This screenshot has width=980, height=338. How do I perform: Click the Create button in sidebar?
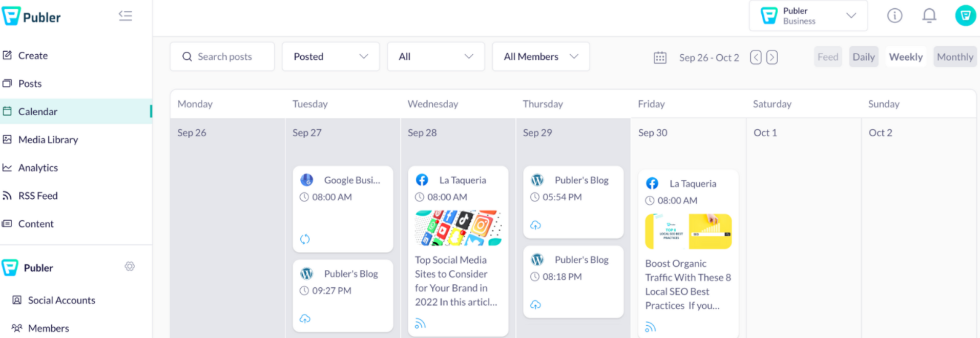pos(33,55)
